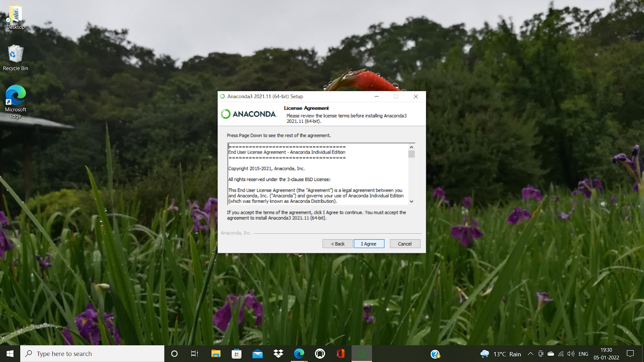Click inside the license agreement text box
This screenshot has width=644, height=362.
(318, 174)
